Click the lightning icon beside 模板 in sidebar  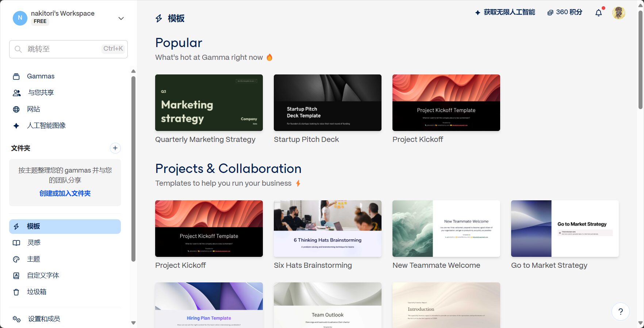pos(16,227)
